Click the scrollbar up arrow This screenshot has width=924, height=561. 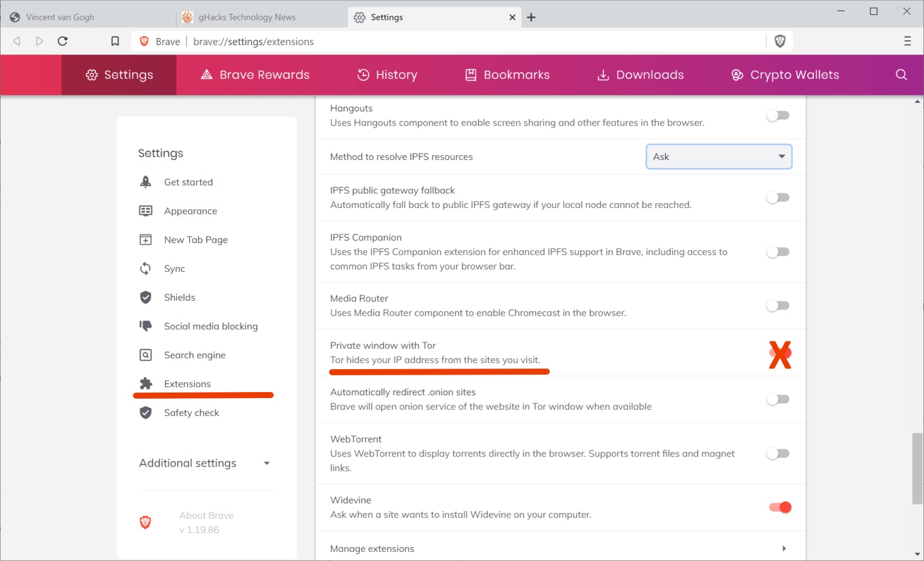917,102
